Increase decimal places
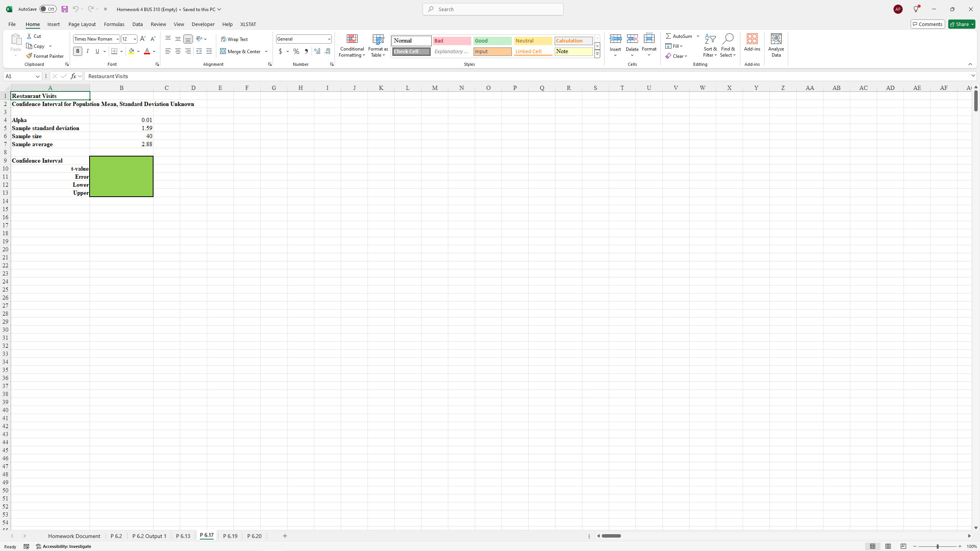This screenshot has height=551, width=980. point(317,51)
